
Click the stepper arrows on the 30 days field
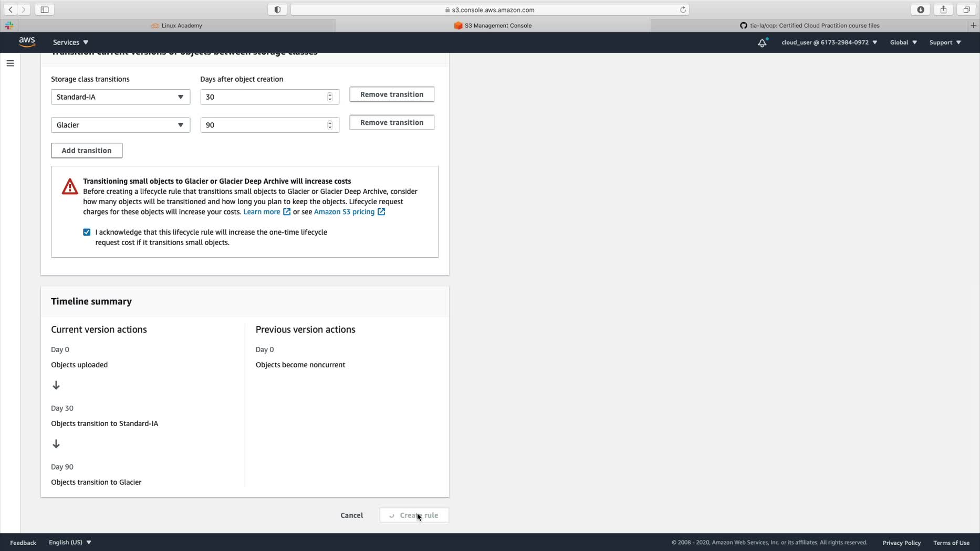[330, 97]
